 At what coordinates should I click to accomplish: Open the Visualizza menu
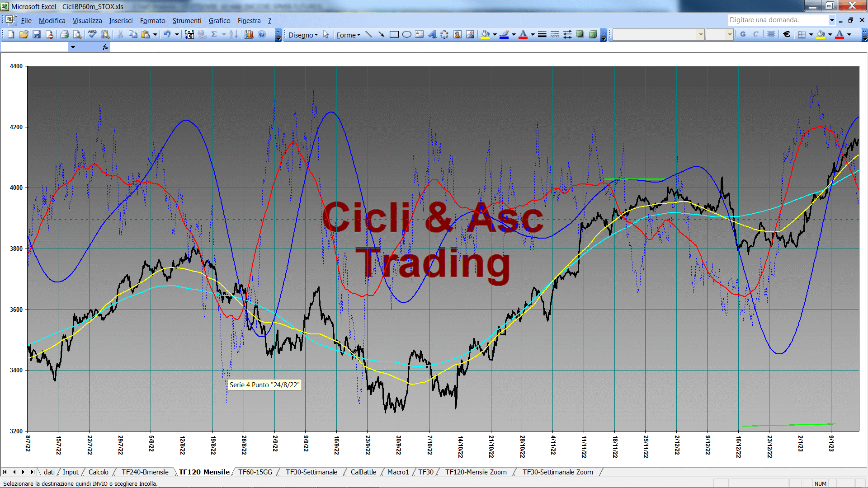tap(87, 20)
